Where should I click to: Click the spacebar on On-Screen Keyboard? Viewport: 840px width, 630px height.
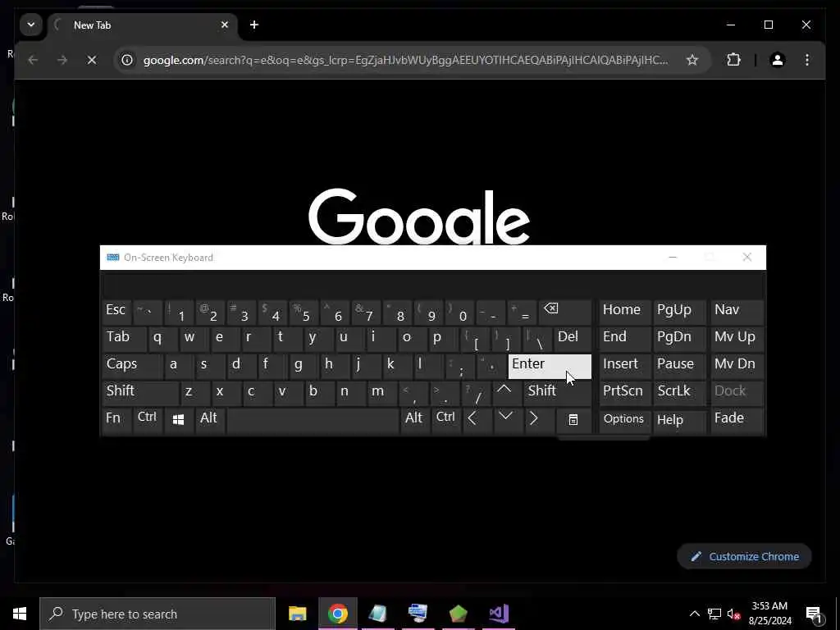coord(313,420)
